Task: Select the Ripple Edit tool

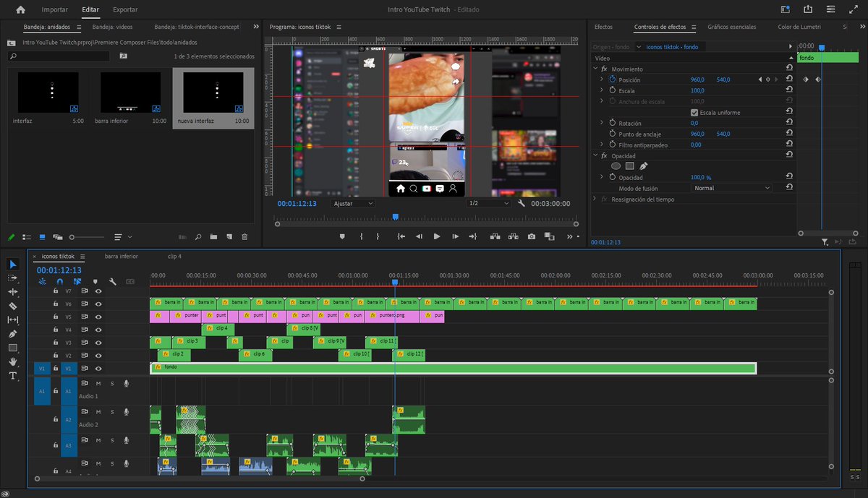Action: pyautogui.click(x=13, y=291)
